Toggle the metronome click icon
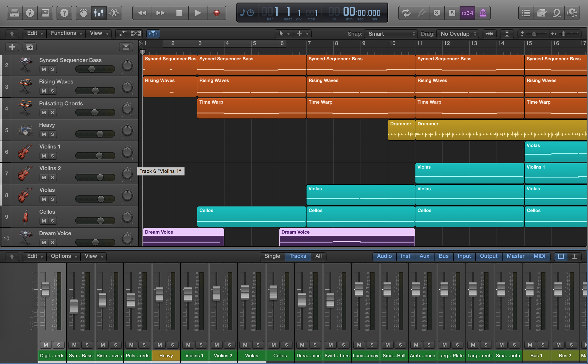The height and width of the screenshot is (364, 588). coord(482,13)
